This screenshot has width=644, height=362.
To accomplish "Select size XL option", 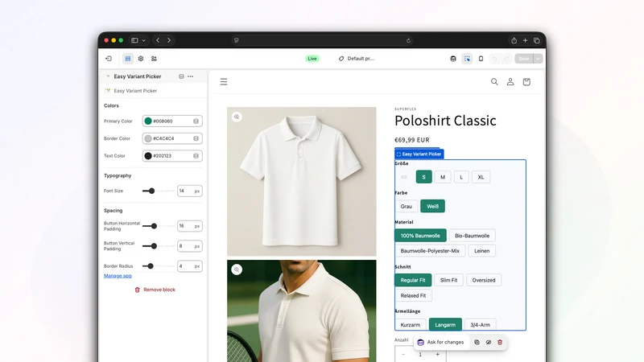I will pyautogui.click(x=481, y=177).
